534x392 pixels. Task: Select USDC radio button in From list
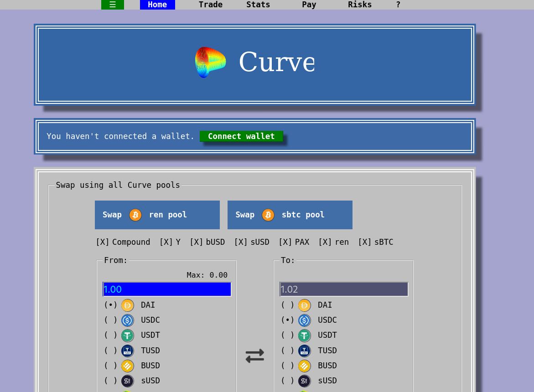(x=110, y=320)
